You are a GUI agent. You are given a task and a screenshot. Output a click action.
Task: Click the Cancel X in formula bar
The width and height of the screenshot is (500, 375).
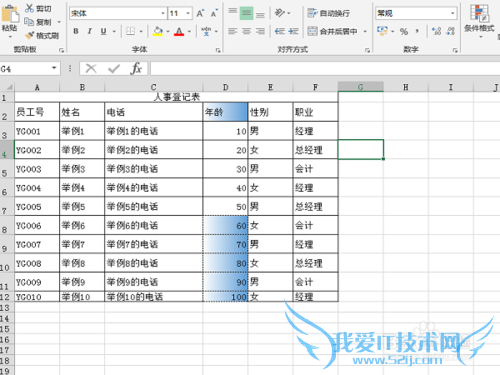[91, 69]
